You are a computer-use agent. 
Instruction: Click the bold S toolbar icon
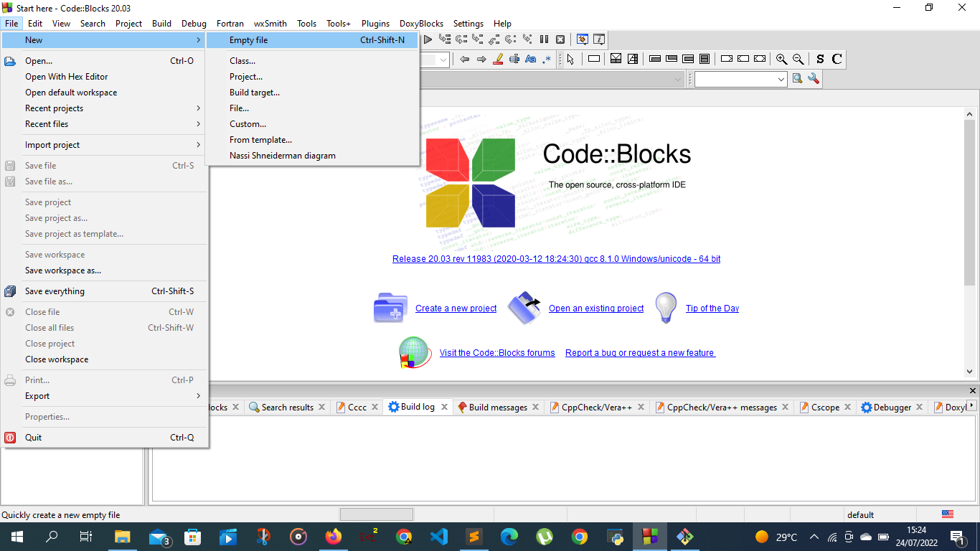820,59
